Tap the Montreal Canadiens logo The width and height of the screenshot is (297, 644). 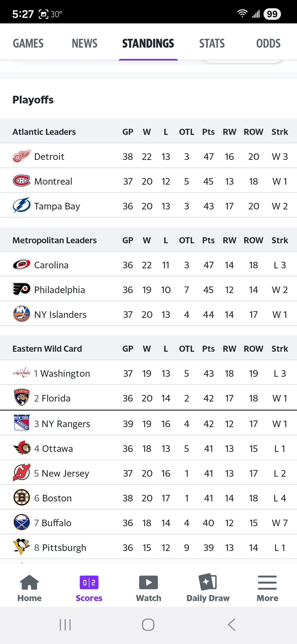[21, 181]
